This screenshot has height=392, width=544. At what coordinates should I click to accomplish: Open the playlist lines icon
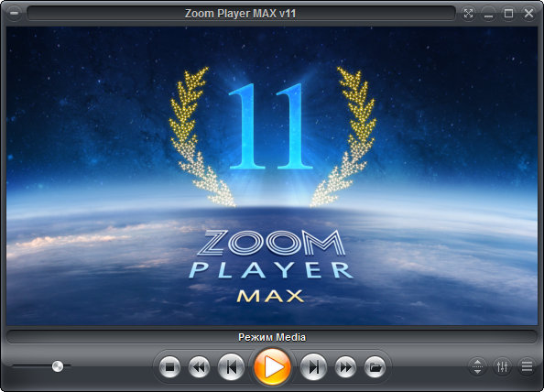coord(527,366)
